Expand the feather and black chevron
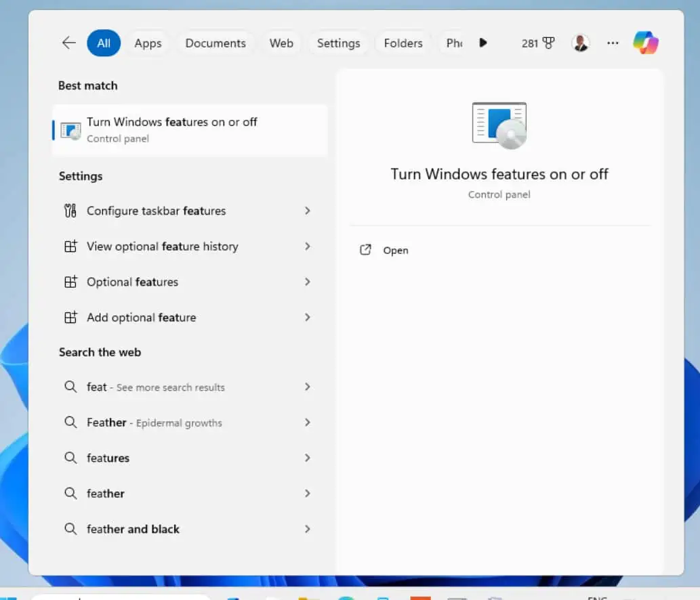Image resolution: width=700 pixels, height=600 pixels. 307,529
